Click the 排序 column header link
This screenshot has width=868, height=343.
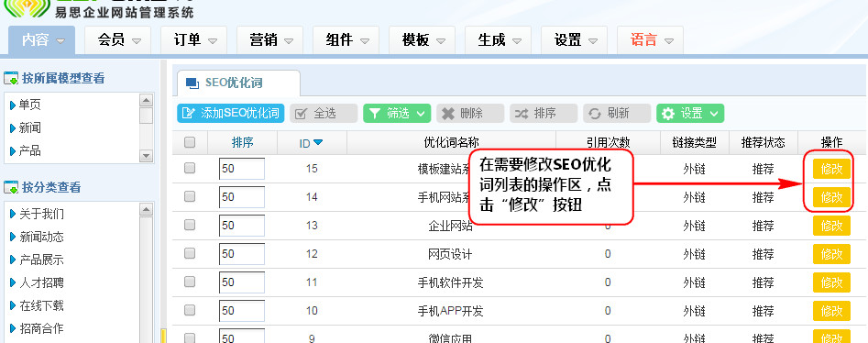[x=243, y=142]
